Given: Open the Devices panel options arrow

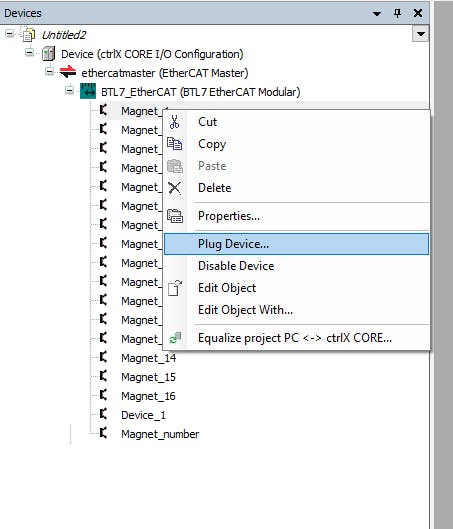Looking at the screenshot, I should 377,13.
